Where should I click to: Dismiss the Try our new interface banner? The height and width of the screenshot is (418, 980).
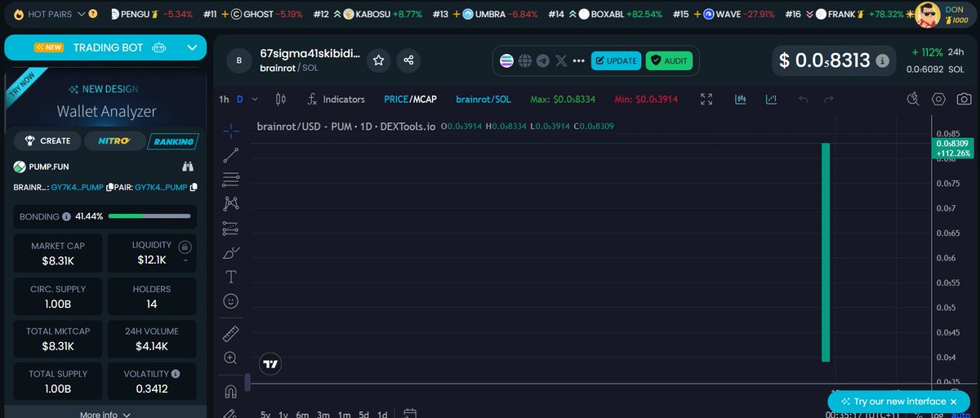[x=953, y=402]
